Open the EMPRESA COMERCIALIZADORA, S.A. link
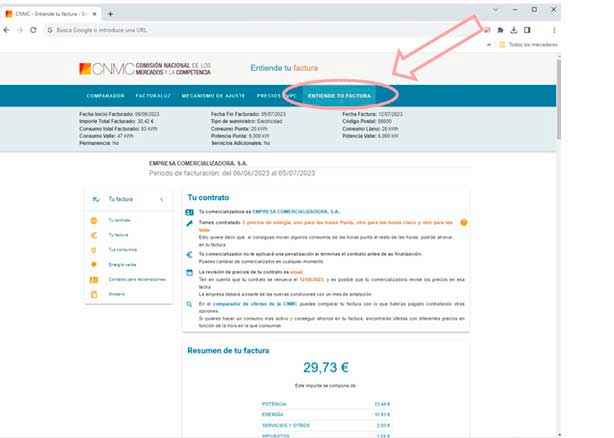The height and width of the screenshot is (438, 614). pyautogui.click(x=296, y=212)
